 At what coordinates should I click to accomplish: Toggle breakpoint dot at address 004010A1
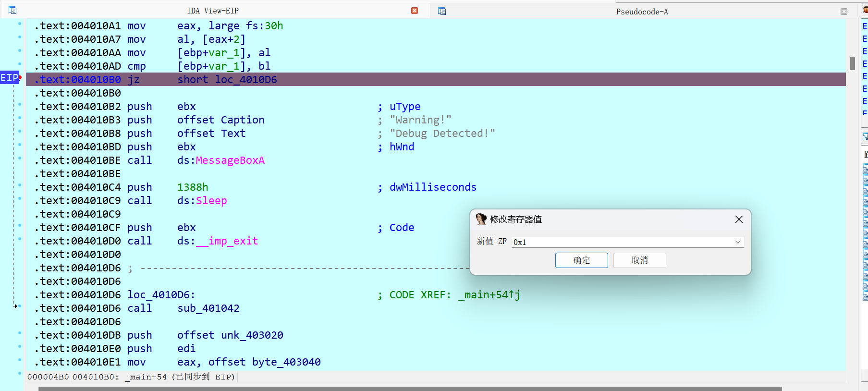tap(20, 24)
